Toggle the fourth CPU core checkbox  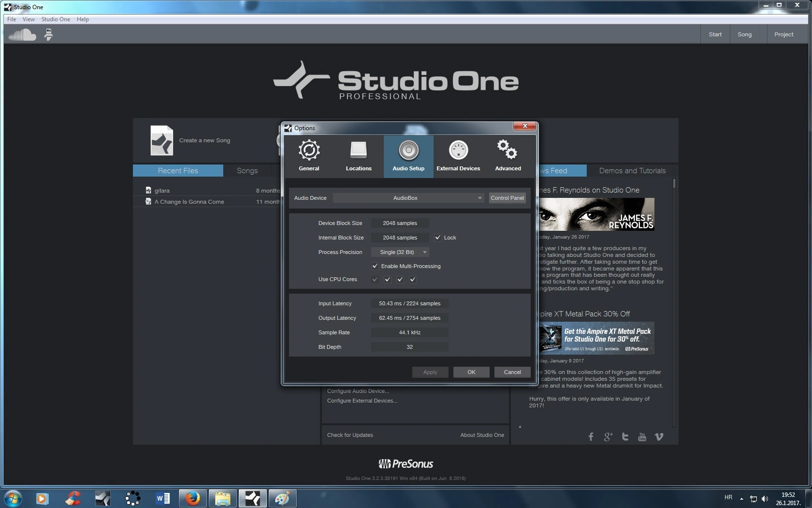412,279
